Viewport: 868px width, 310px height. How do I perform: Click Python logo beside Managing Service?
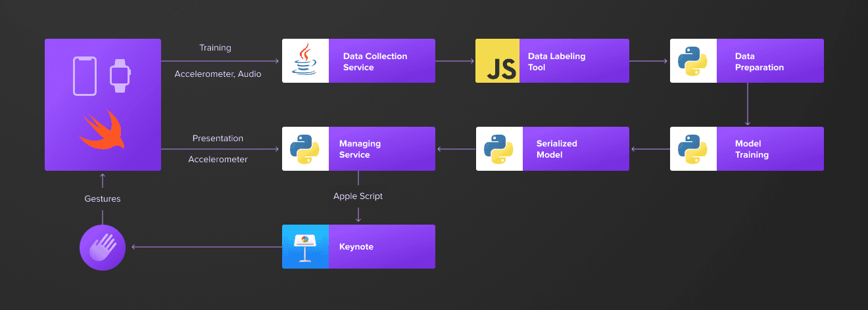click(x=304, y=148)
